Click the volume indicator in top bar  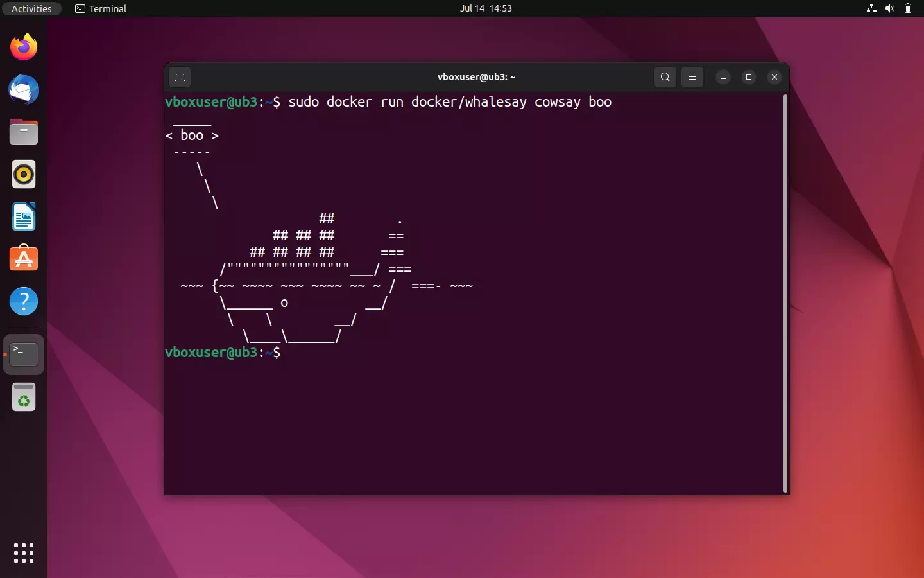pyautogui.click(x=890, y=8)
